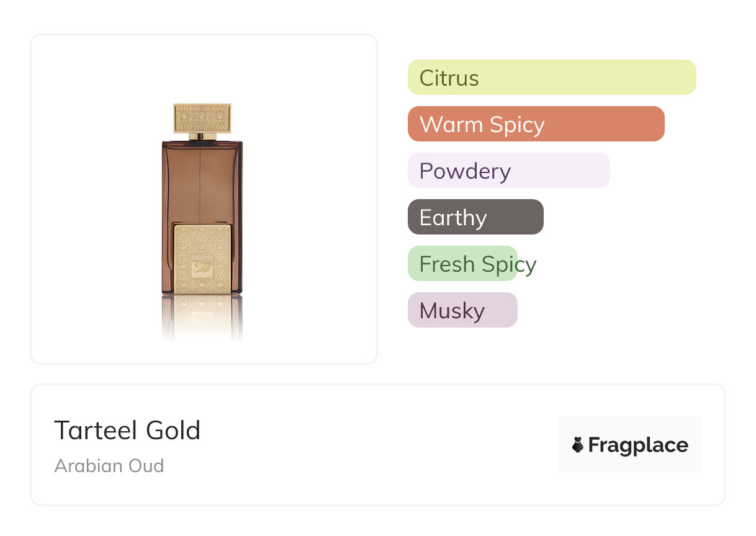This screenshot has width=756, height=536.
Task: Click the engraved gold bottle cap
Action: (202, 118)
